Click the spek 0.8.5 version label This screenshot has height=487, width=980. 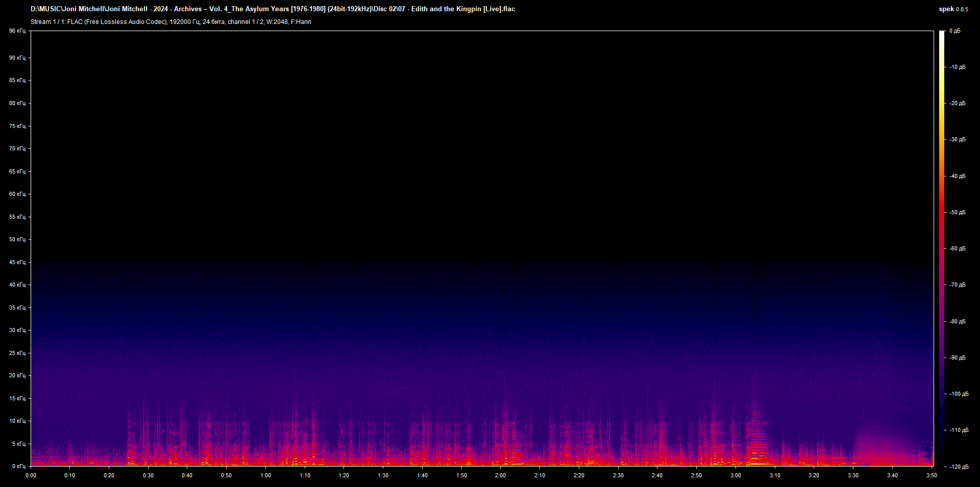tap(953, 9)
